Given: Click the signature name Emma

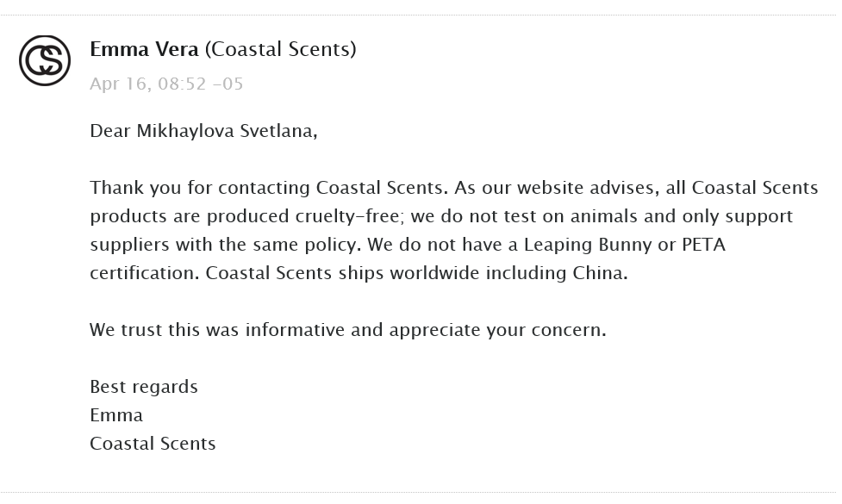Looking at the screenshot, I should [x=116, y=415].
